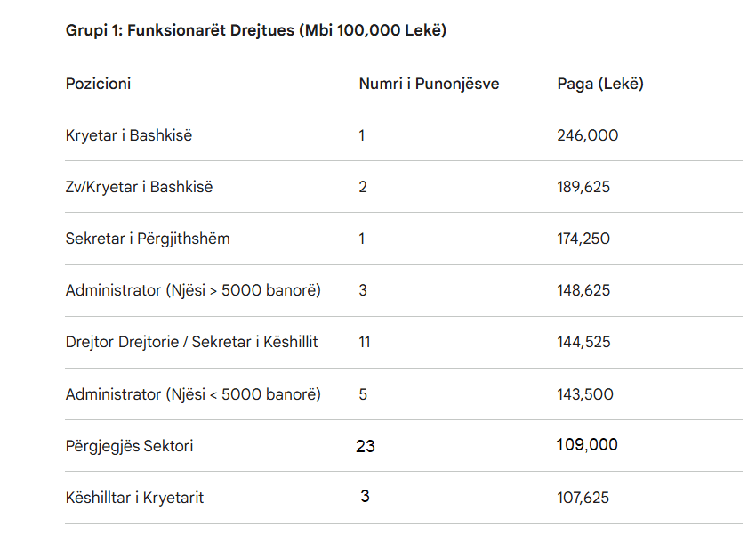This screenshot has height=535, width=756.
Task: Click the salary value 174,250
Action: coord(583,239)
